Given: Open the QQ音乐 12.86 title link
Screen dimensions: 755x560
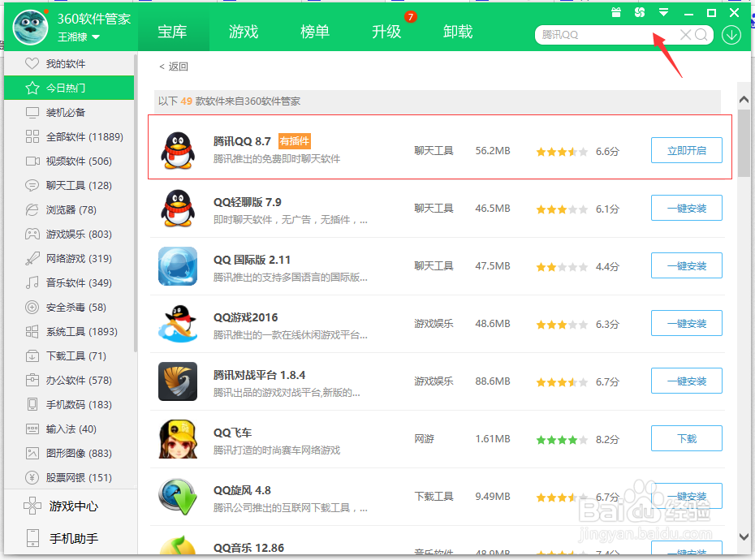Looking at the screenshot, I should coord(249,548).
